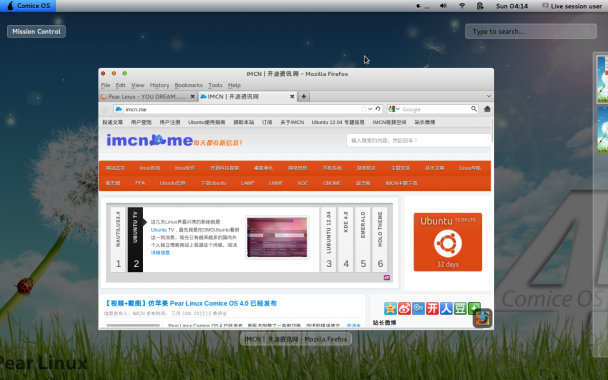Open the LNMP navigation link
608x380 pixels.
click(x=276, y=183)
